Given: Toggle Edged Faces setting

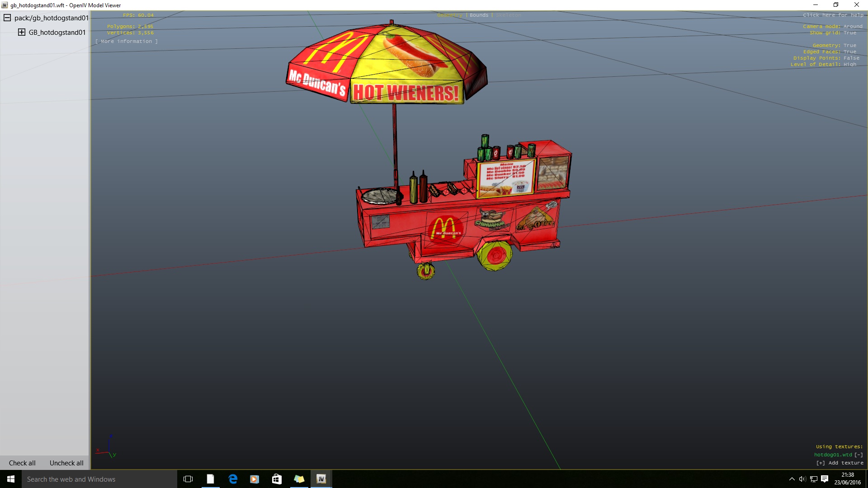Looking at the screenshot, I should (x=830, y=52).
